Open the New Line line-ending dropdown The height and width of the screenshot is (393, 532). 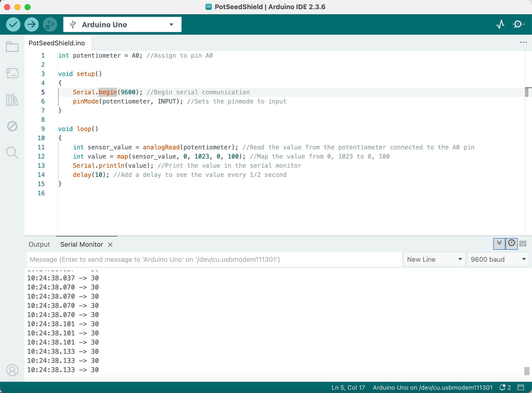click(434, 259)
